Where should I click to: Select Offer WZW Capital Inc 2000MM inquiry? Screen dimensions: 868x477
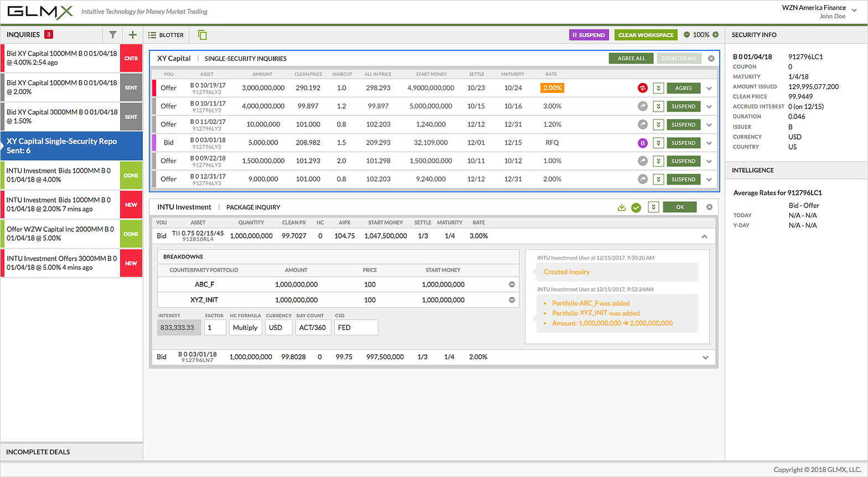point(71,234)
